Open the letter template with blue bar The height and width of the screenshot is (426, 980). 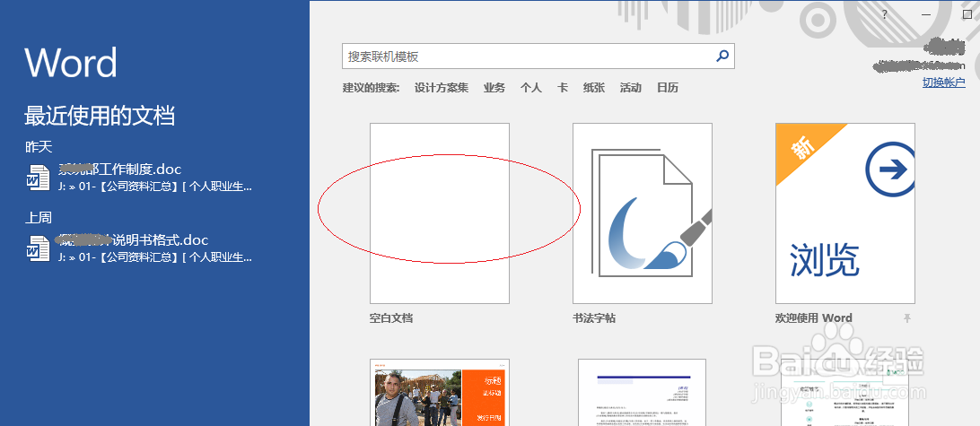tap(643, 392)
